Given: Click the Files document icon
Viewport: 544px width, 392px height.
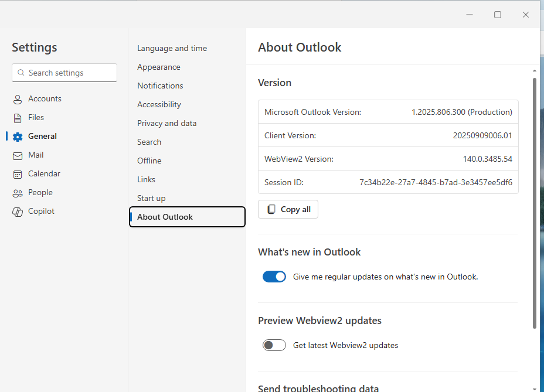Looking at the screenshot, I should point(18,118).
